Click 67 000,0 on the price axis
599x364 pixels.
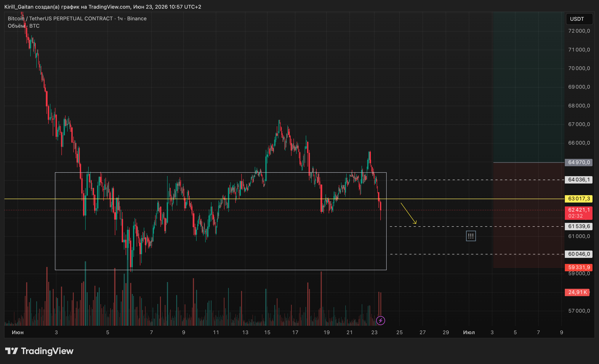579,125
